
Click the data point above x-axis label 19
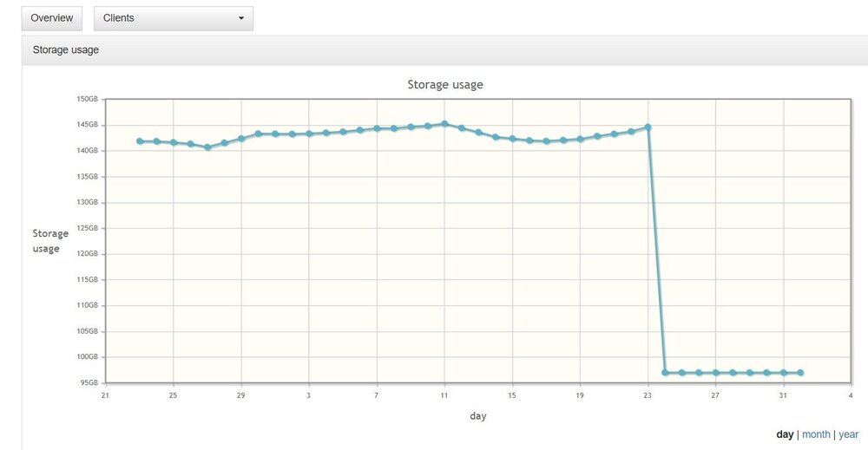tap(580, 139)
